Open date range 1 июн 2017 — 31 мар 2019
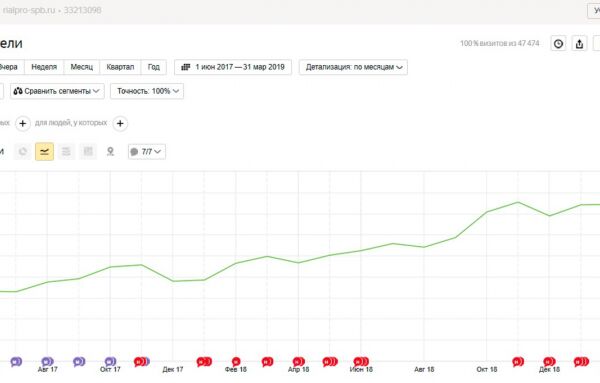The image size is (600, 383). pos(233,67)
